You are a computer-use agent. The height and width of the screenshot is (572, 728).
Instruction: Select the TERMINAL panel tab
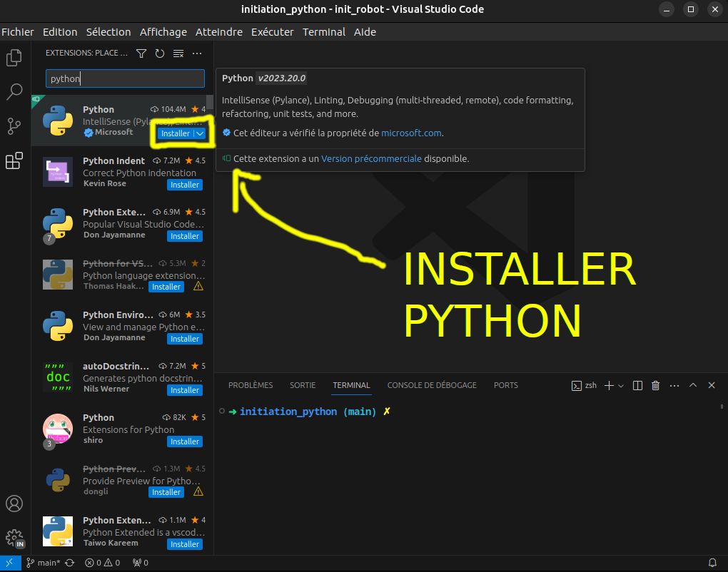click(351, 386)
